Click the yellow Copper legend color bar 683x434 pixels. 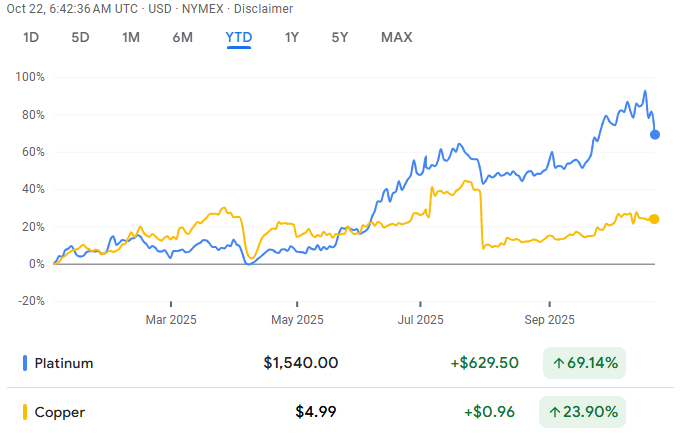click(x=24, y=411)
